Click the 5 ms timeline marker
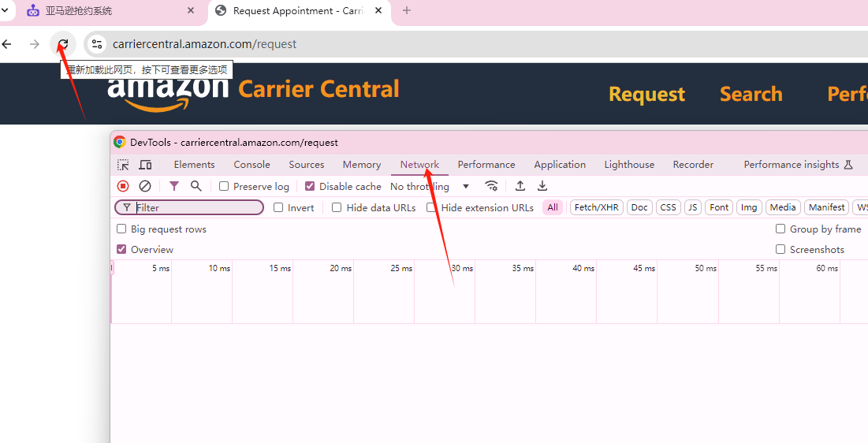 coord(161,268)
